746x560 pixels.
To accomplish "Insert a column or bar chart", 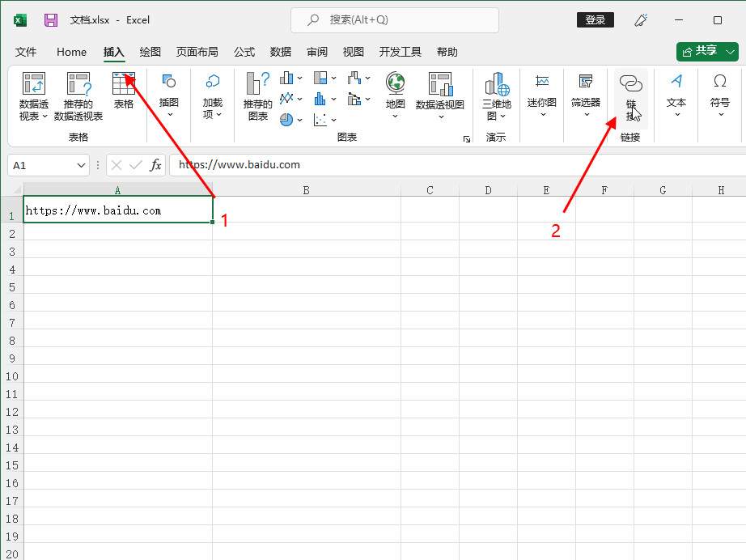I will 286,78.
